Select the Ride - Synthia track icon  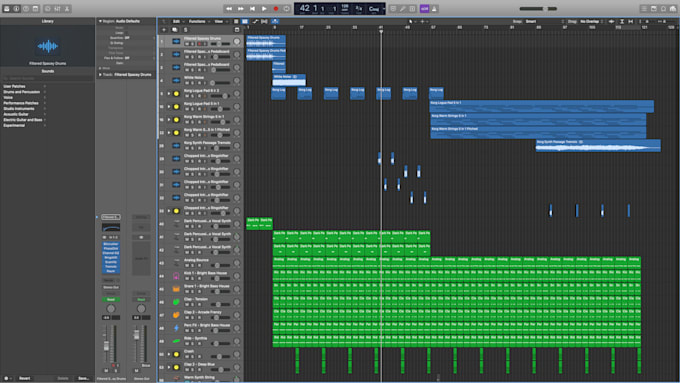pos(176,341)
